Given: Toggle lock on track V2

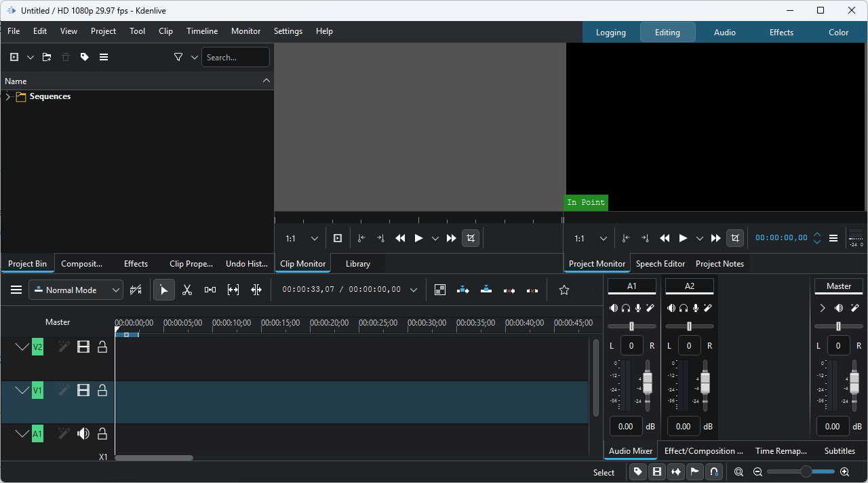Looking at the screenshot, I should (x=102, y=347).
